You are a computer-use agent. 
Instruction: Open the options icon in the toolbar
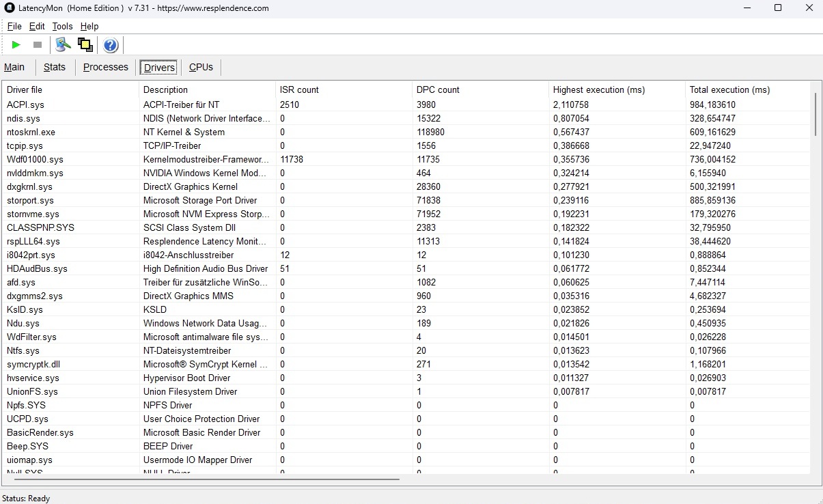[63, 45]
